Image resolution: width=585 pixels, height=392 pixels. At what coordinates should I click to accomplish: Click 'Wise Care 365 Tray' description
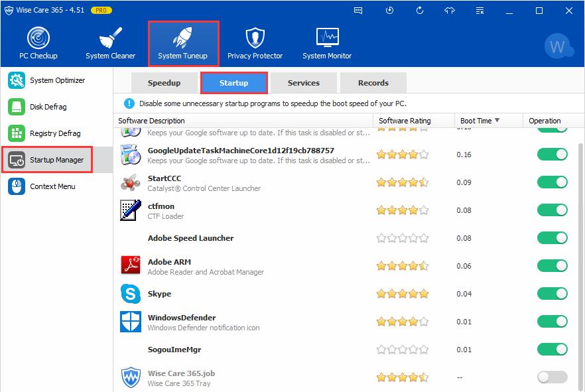[178, 383]
